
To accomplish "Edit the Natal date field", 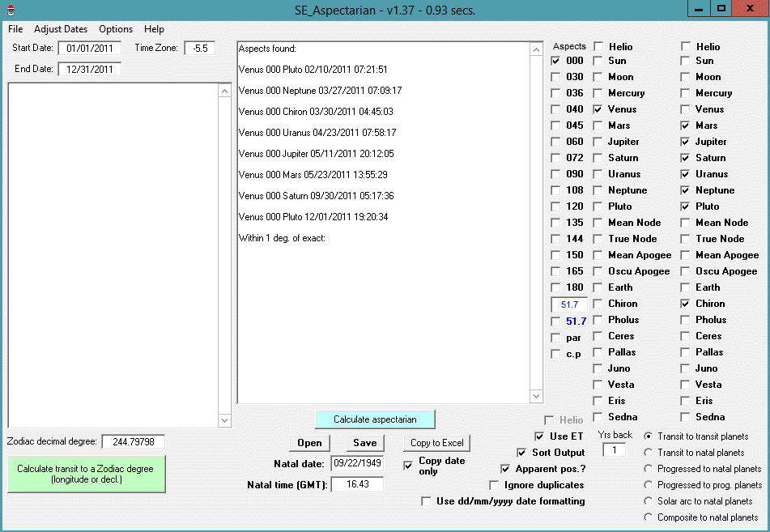I will coord(357,462).
